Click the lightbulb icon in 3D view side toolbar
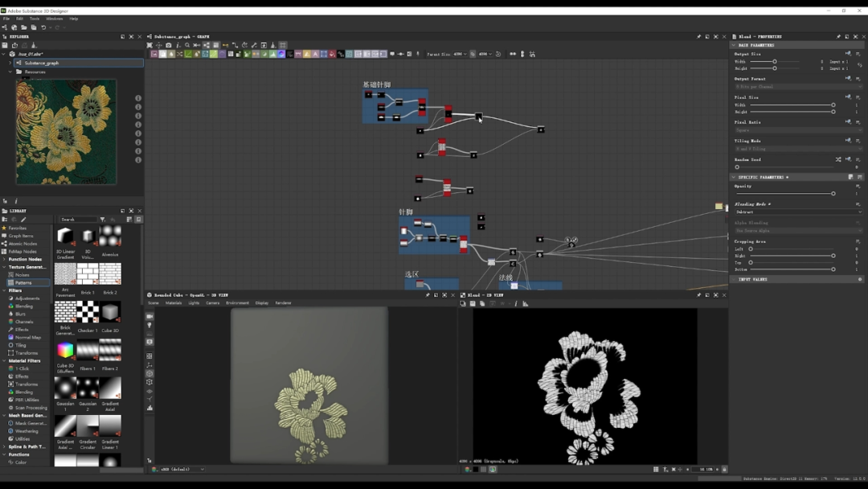Viewport: 868px width, 489px height. [149, 326]
